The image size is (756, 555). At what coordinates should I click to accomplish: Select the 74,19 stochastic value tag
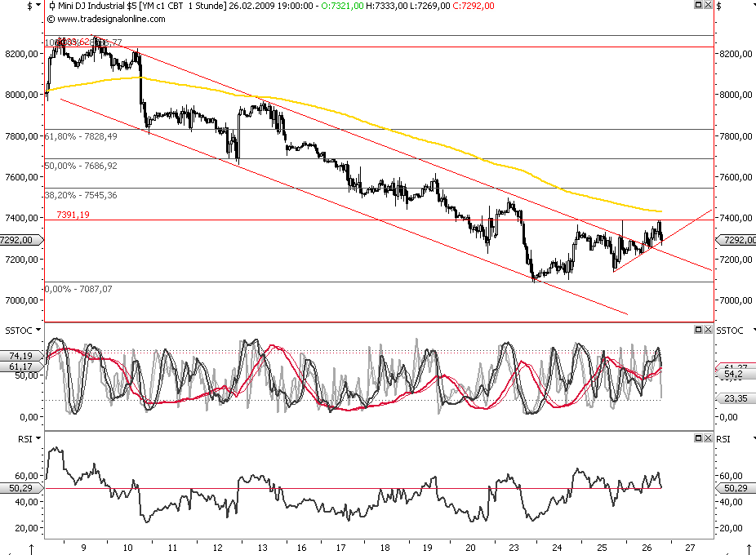click(x=20, y=355)
